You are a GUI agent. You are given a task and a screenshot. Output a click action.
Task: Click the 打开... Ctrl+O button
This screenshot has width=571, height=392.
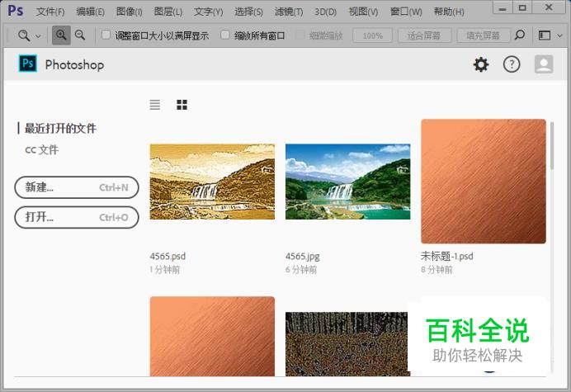(77, 217)
